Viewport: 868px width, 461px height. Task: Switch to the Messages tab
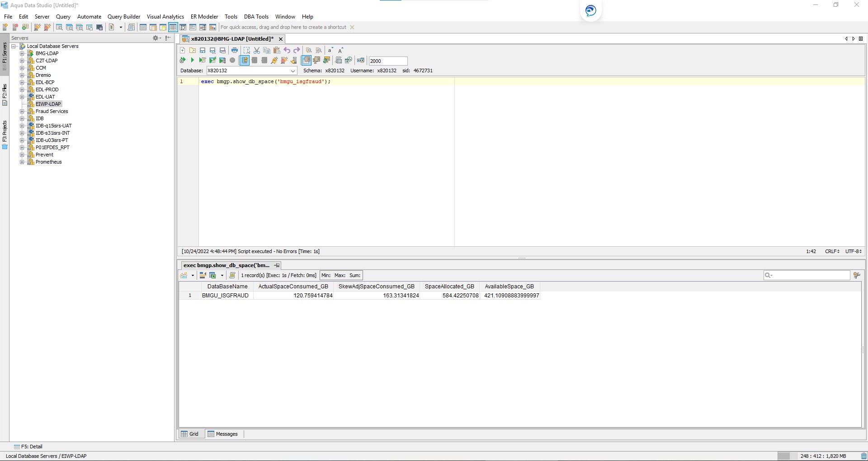pyautogui.click(x=223, y=434)
